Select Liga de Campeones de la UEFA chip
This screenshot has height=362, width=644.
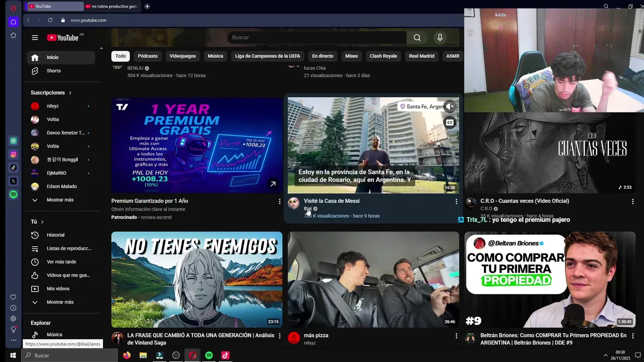pos(268,56)
